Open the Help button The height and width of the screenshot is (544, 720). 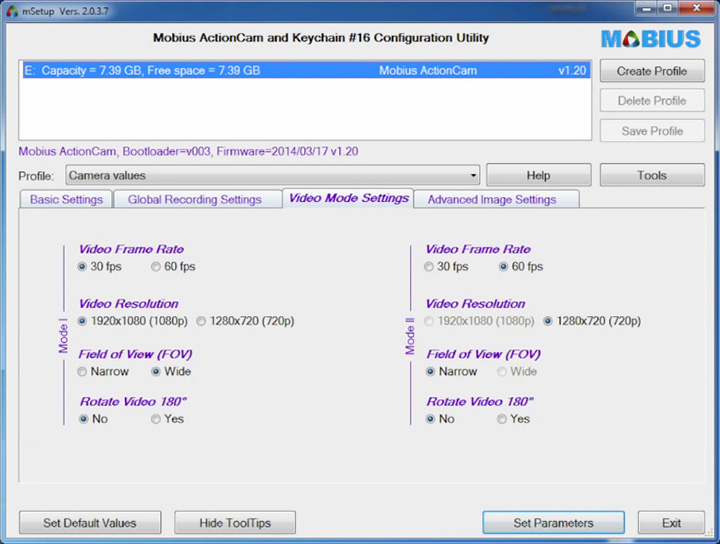tap(539, 175)
